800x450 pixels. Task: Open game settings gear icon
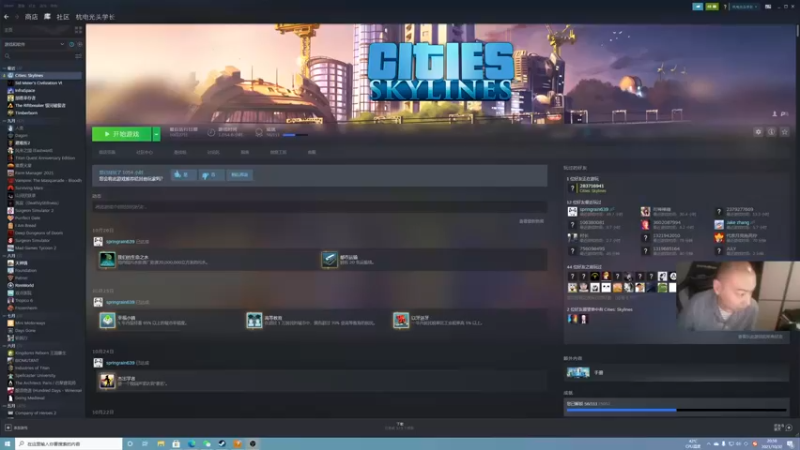coord(758,132)
